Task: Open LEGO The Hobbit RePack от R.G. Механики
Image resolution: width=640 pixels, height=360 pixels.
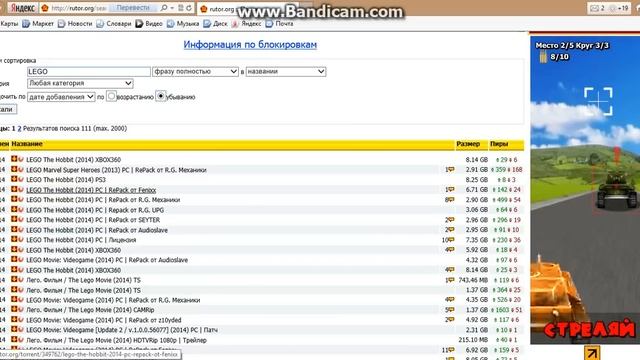Action: click(x=103, y=200)
